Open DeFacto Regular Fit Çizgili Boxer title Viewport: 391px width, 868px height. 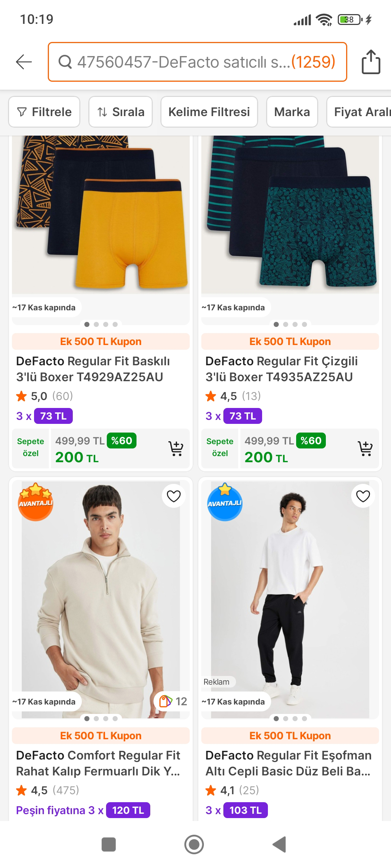click(282, 369)
